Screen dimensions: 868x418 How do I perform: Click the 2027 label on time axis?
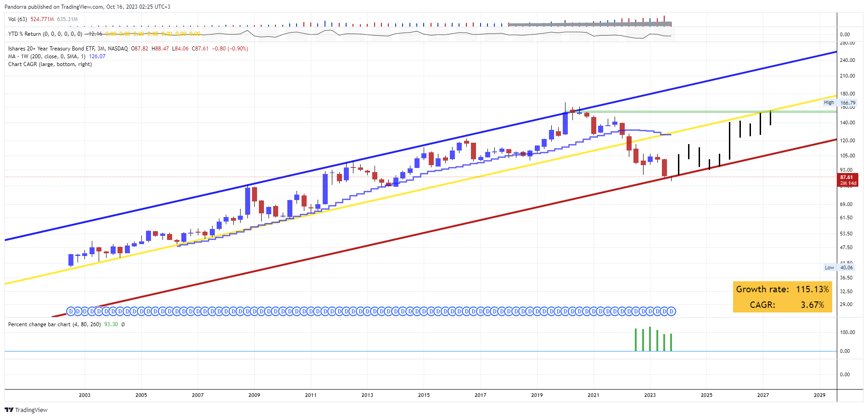pos(763,395)
